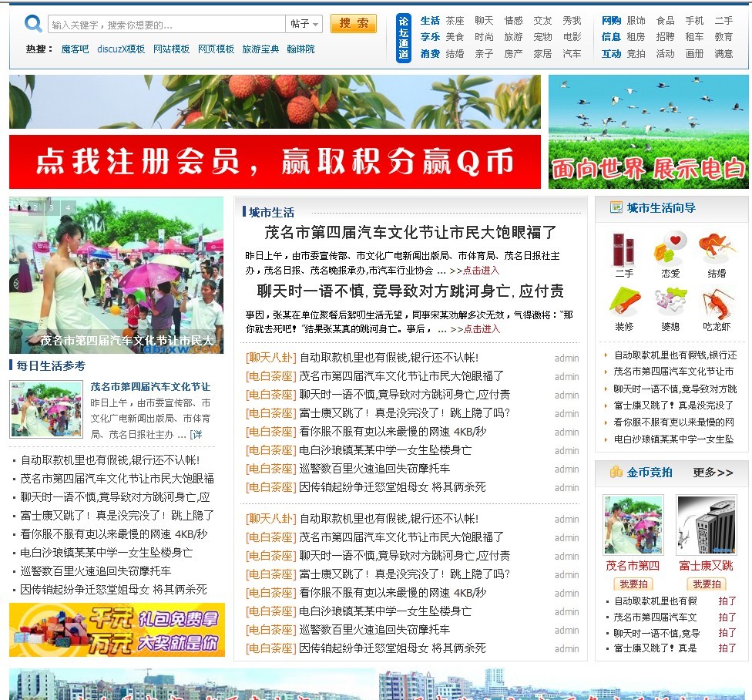Click 我要拍 under 茂名市第四 item
Screen dimensions: 752x700
click(633, 584)
